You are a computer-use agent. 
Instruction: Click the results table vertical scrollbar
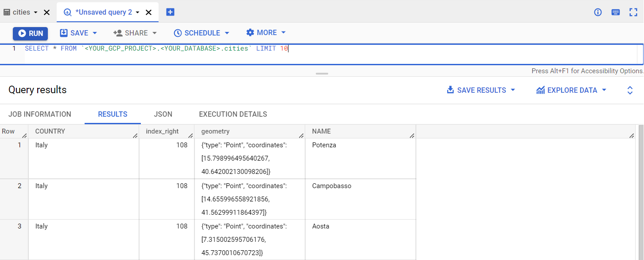[640, 192]
